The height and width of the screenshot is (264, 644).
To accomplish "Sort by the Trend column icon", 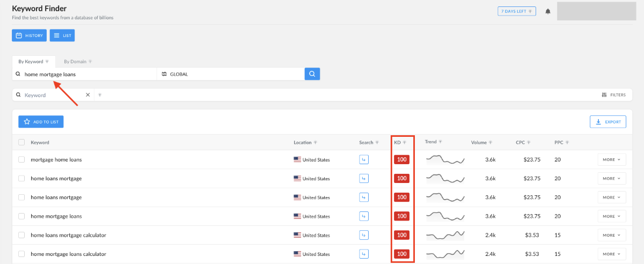I will tap(440, 142).
